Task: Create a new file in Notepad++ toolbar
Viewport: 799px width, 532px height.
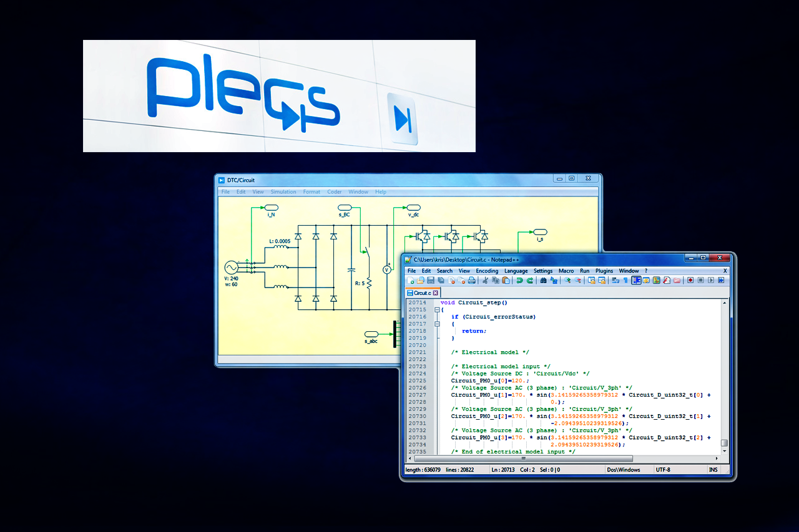Action: pyautogui.click(x=410, y=281)
